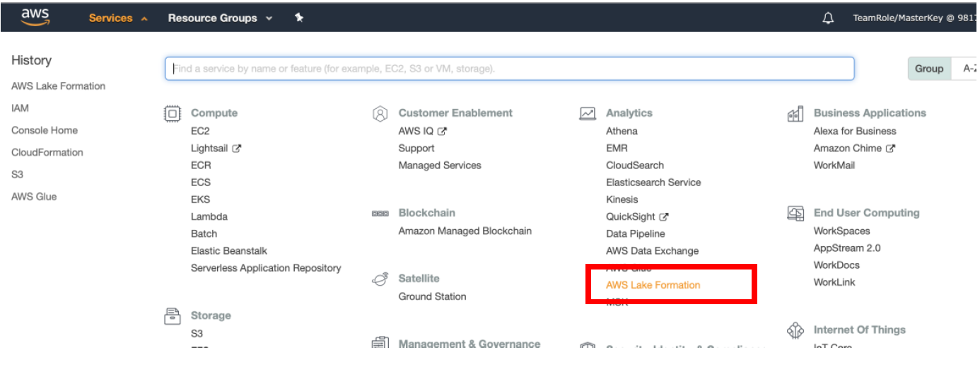This screenshot has height=365, width=980.
Task: Click the service search input field
Action: pos(510,69)
